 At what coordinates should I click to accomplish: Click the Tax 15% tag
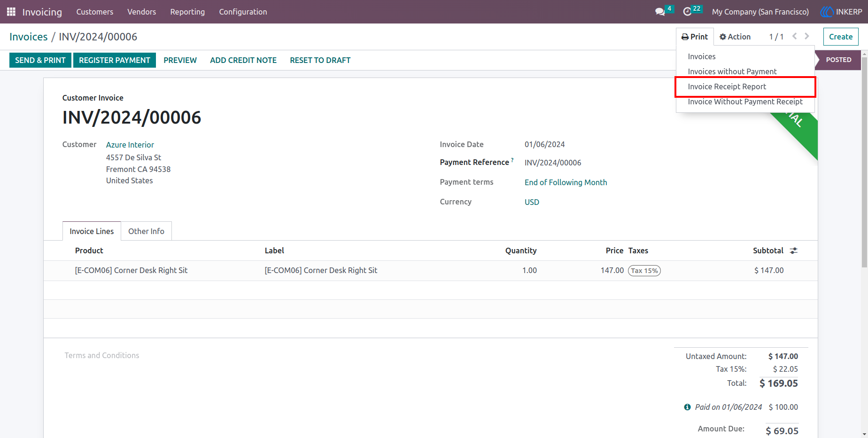pos(644,271)
